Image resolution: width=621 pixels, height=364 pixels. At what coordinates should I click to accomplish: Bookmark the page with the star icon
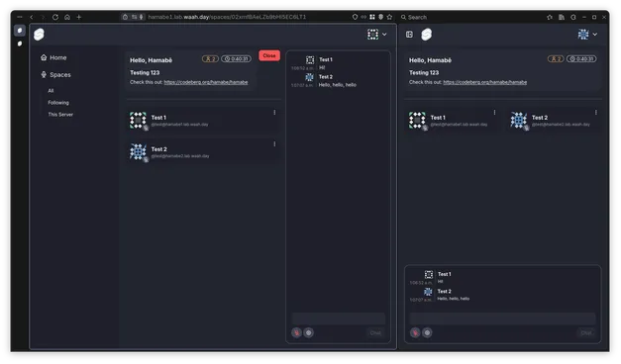389,17
